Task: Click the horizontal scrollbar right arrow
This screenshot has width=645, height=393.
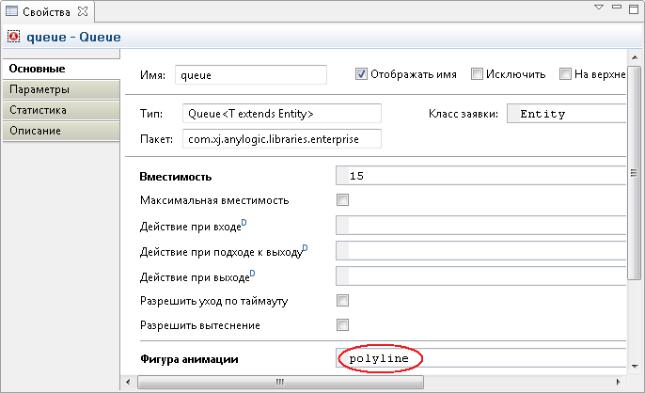Action: 618,382
